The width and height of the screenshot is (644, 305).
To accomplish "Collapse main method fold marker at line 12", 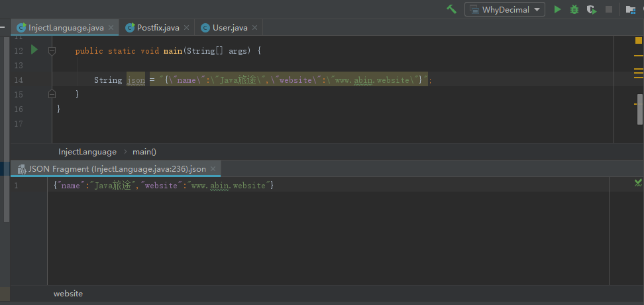I will pyautogui.click(x=52, y=51).
